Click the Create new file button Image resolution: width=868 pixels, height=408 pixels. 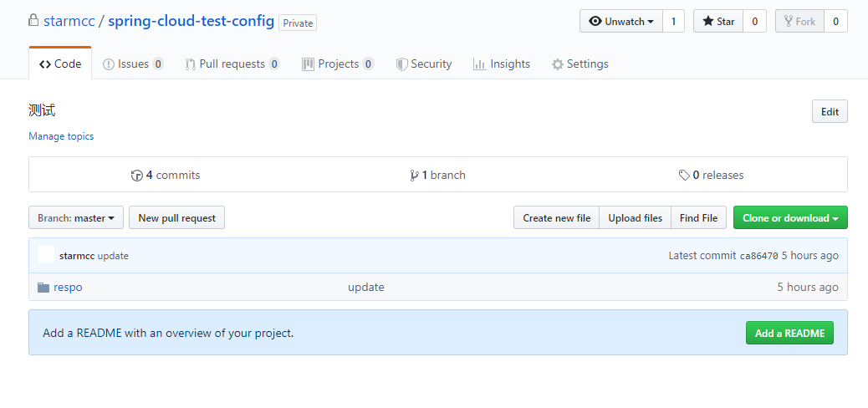[x=556, y=217]
